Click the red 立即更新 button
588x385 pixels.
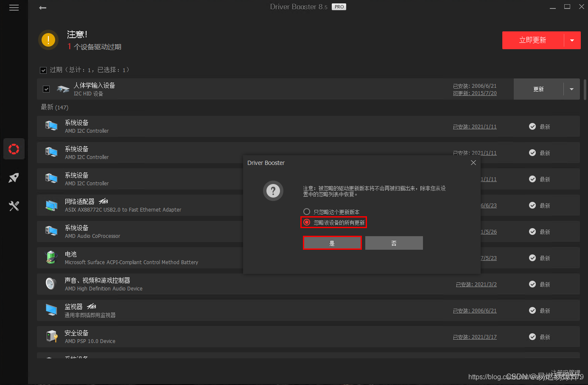(533, 40)
